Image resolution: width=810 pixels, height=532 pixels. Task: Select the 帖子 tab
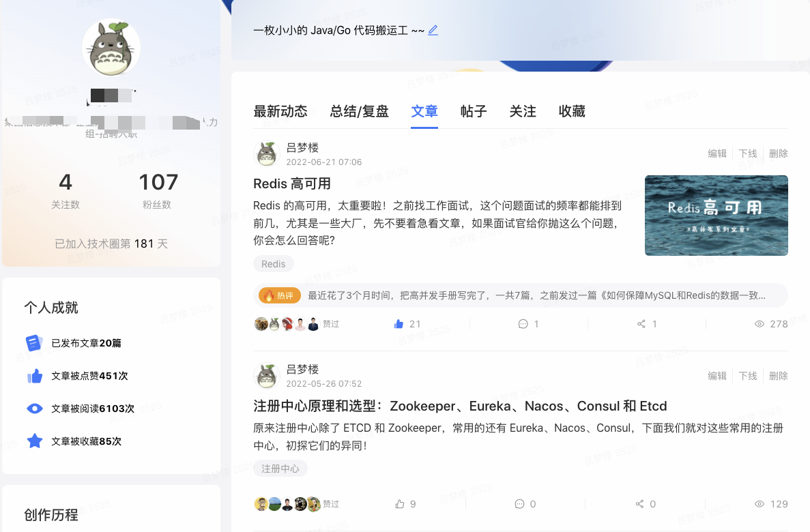(474, 111)
